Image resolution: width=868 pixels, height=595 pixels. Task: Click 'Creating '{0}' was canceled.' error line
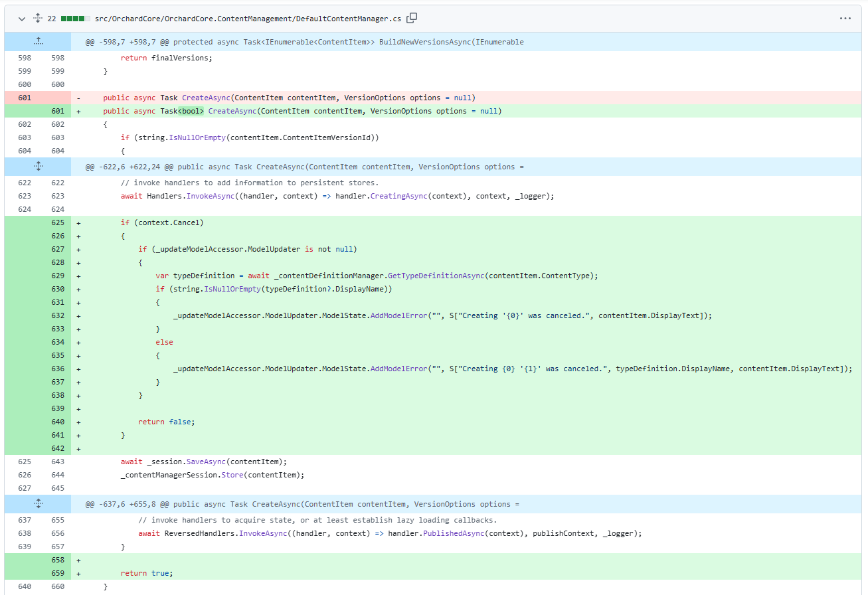click(442, 315)
